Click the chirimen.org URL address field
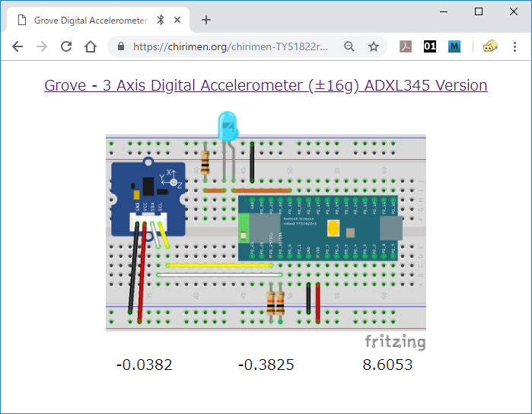The height and width of the screenshot is (414, 532). pos(231,46)
